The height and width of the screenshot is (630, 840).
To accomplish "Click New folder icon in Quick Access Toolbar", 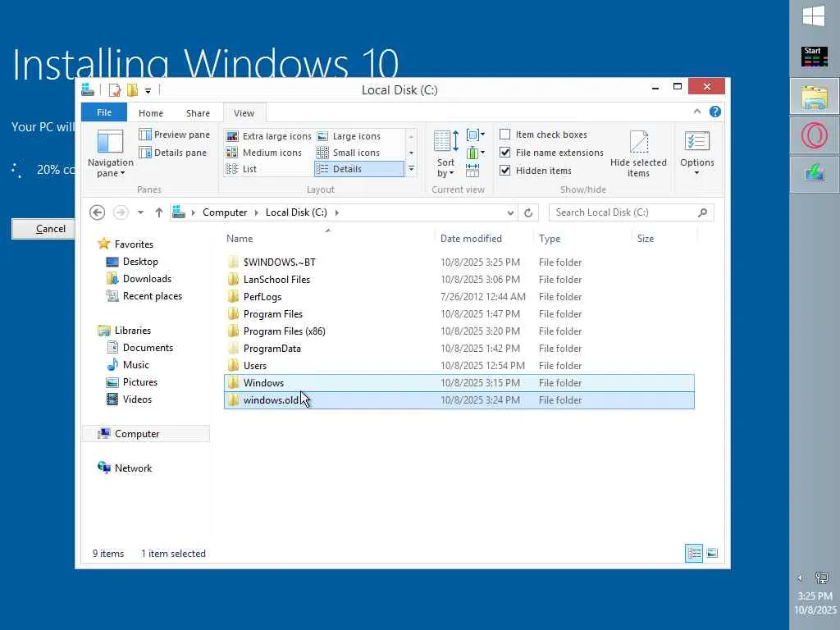I will 132,89.
